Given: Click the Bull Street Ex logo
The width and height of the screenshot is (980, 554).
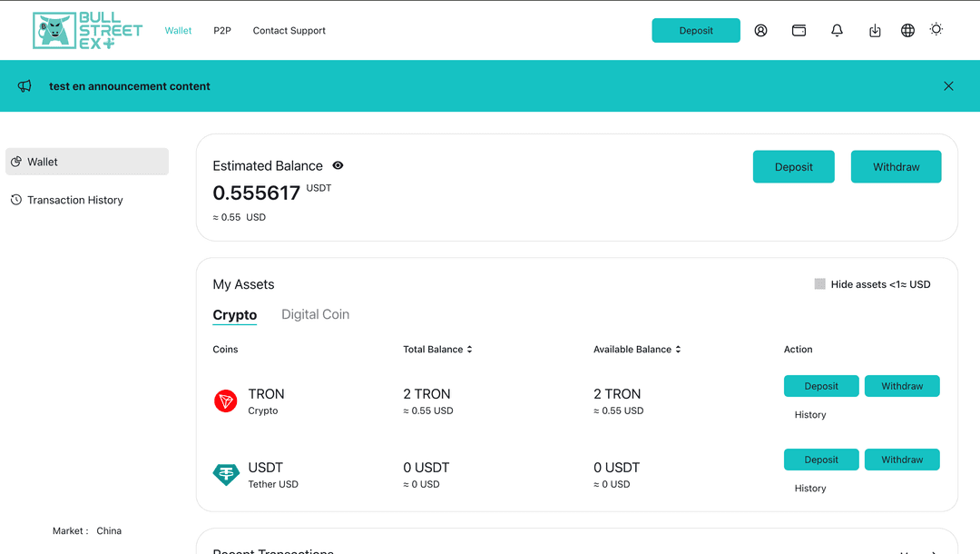Looking at the screenshot, I should 87,30.
